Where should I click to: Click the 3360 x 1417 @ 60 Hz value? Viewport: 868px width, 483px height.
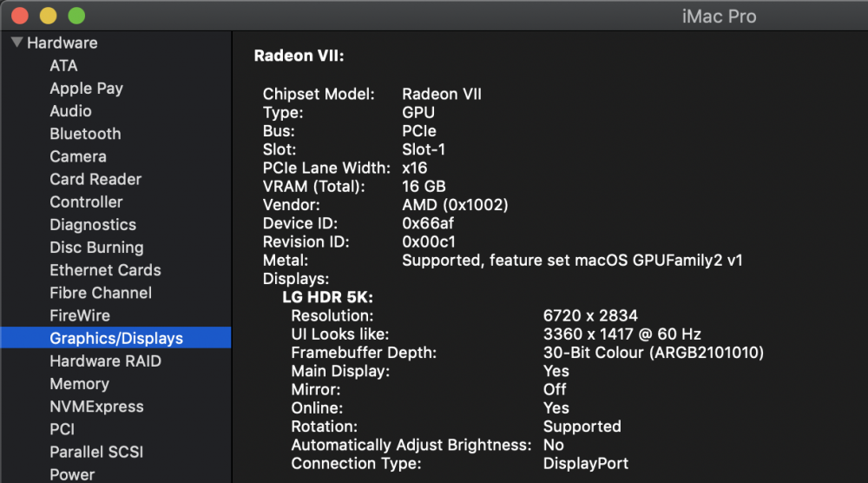point(622,334)
